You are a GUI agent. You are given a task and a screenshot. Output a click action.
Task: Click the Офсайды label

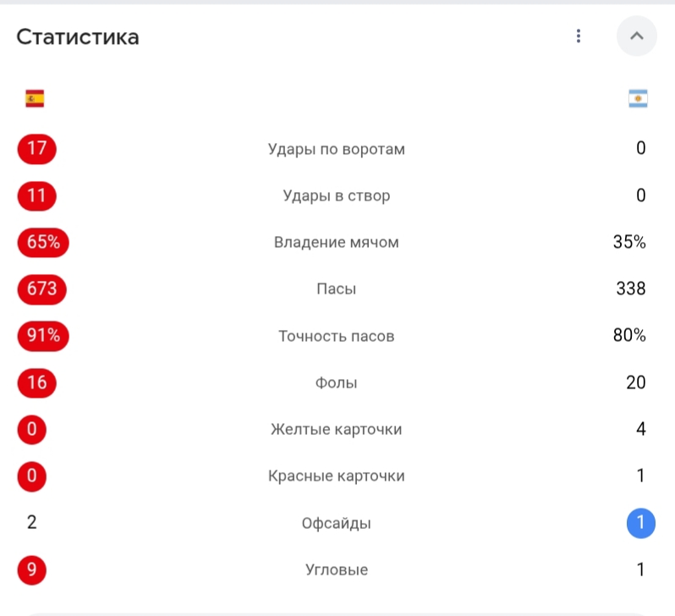[336, 524]
